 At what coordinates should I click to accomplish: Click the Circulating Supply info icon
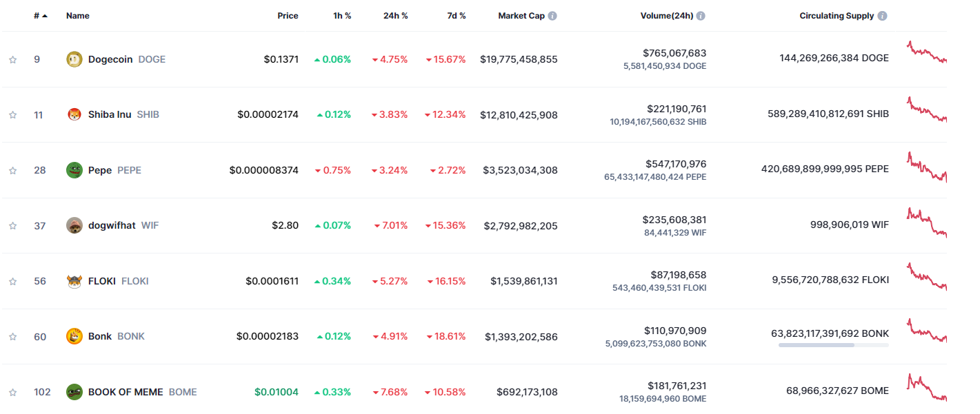[883, 16]
